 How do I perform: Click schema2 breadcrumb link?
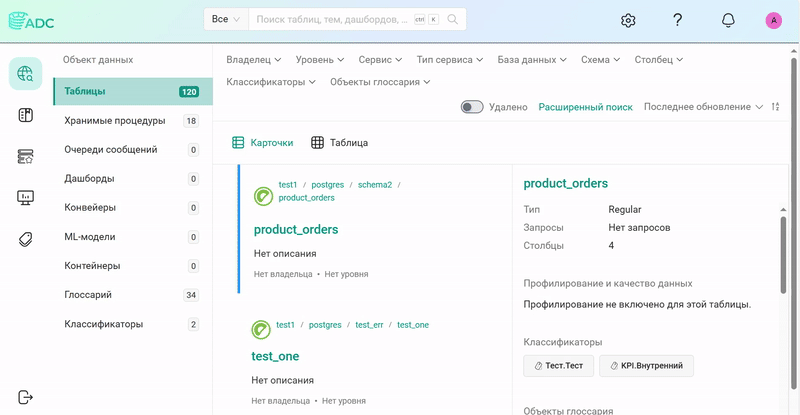click(x=374, y=185)
